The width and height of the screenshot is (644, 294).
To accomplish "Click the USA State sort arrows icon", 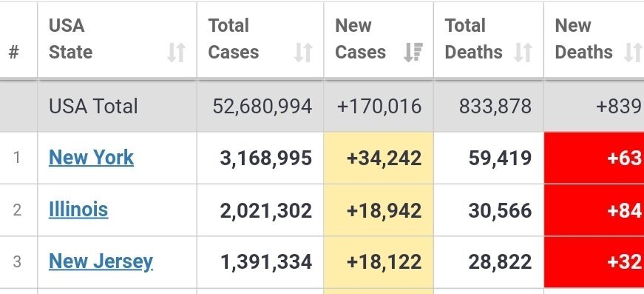I will click(177, 53).
